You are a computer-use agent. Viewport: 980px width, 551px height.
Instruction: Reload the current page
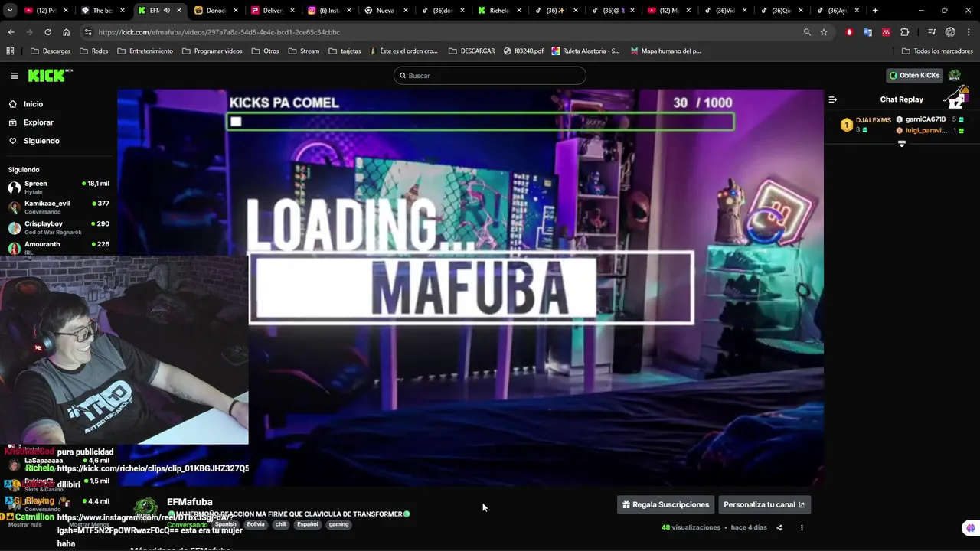pos(47,32)
